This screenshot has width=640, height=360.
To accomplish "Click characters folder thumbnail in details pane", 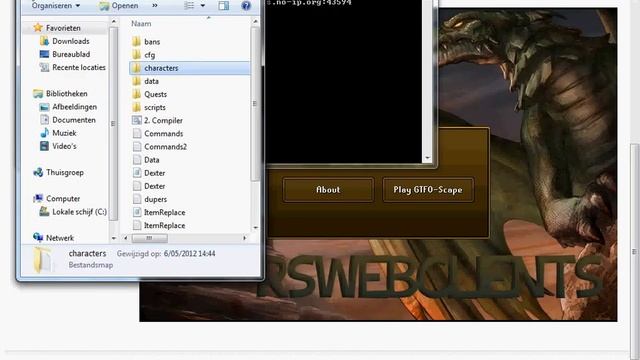I will point(43,259).
